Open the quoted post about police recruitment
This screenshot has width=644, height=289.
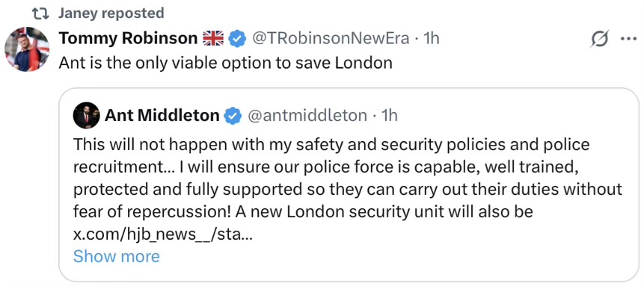point(348,190)
